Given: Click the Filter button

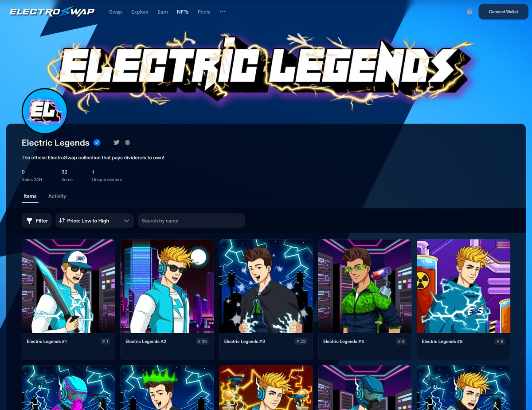Looking at the screenshot, I should pyautogui.click(x=37, y=221).
